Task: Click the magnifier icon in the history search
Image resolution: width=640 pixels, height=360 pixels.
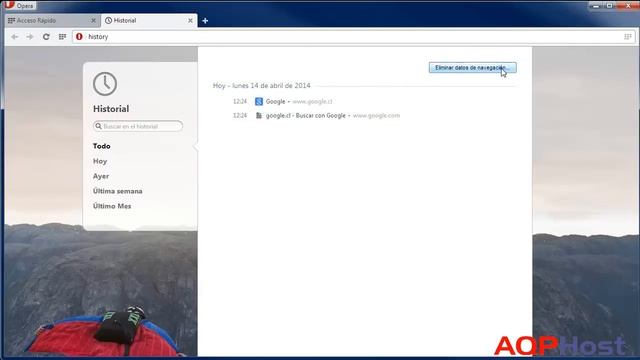Action: (x=98, y=126)
